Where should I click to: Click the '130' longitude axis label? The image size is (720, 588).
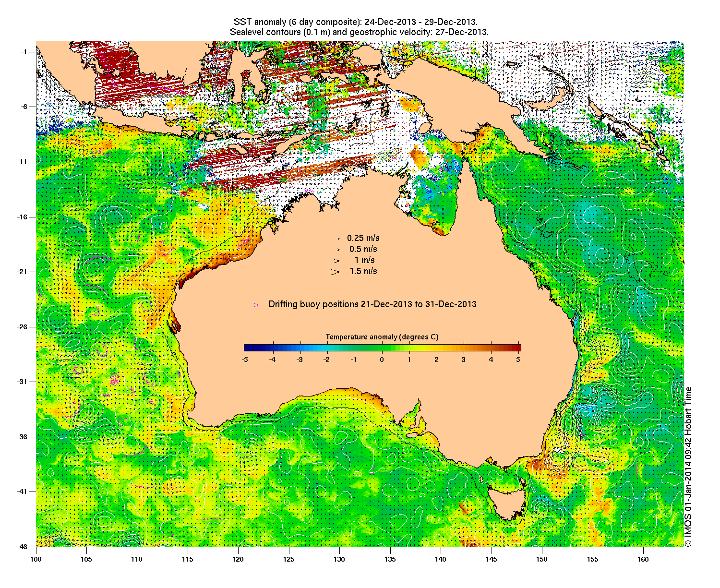coord(339,559)
